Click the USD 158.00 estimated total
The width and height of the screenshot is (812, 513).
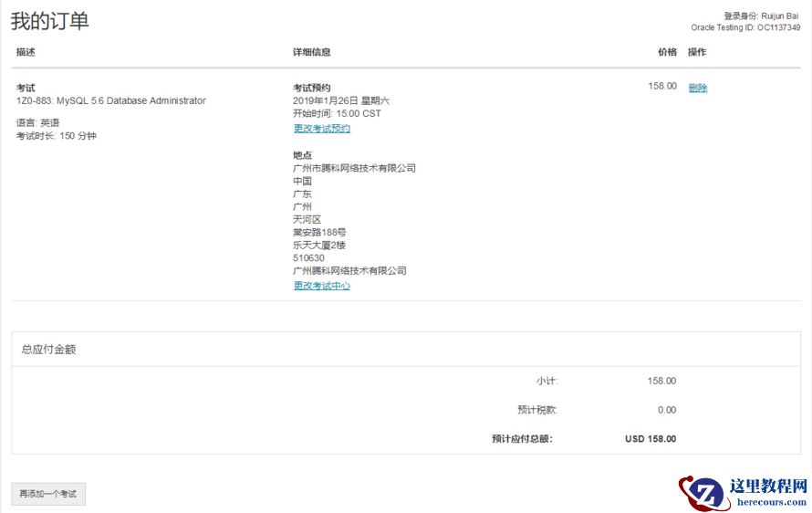(651, 439)
